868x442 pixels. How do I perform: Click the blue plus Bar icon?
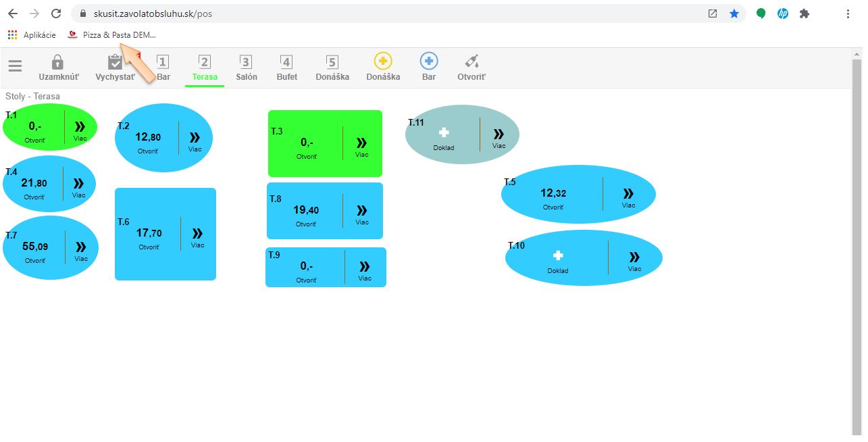click(x=429, y=62)
